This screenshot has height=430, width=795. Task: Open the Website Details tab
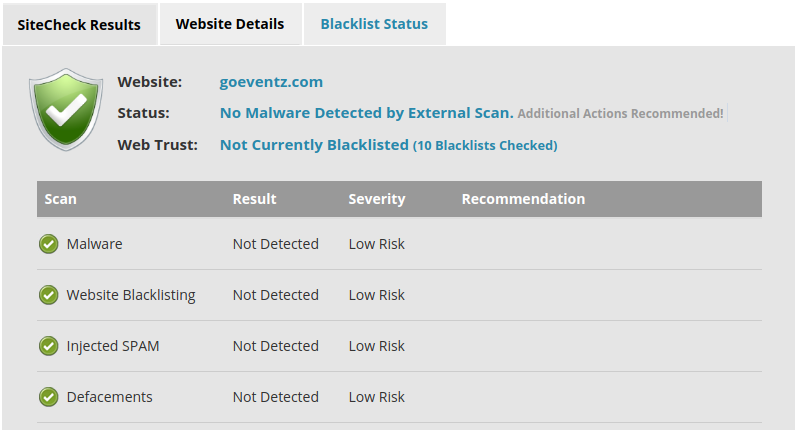(230, 24)
